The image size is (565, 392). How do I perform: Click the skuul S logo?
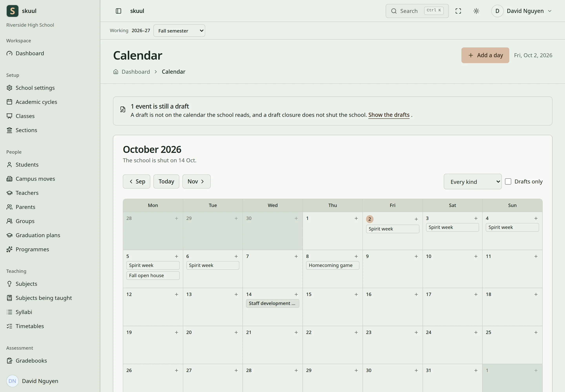point(12,11)
